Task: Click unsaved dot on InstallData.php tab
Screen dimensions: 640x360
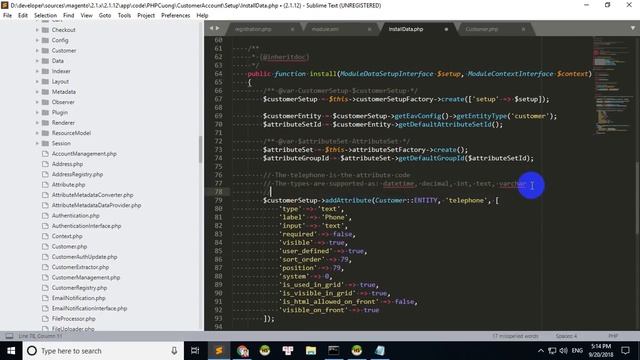Action: (x=446, y=29)
